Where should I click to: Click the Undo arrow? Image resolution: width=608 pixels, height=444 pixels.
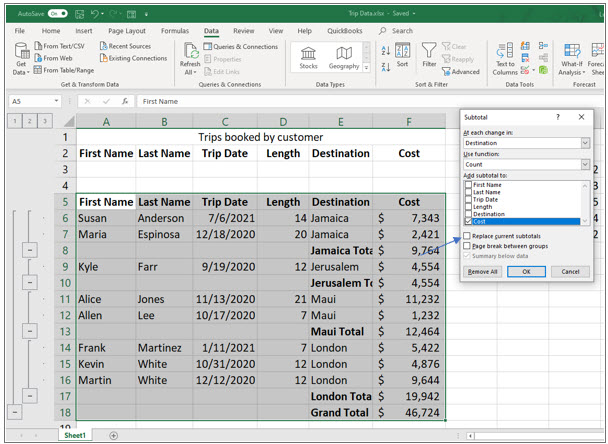(95, 14)
